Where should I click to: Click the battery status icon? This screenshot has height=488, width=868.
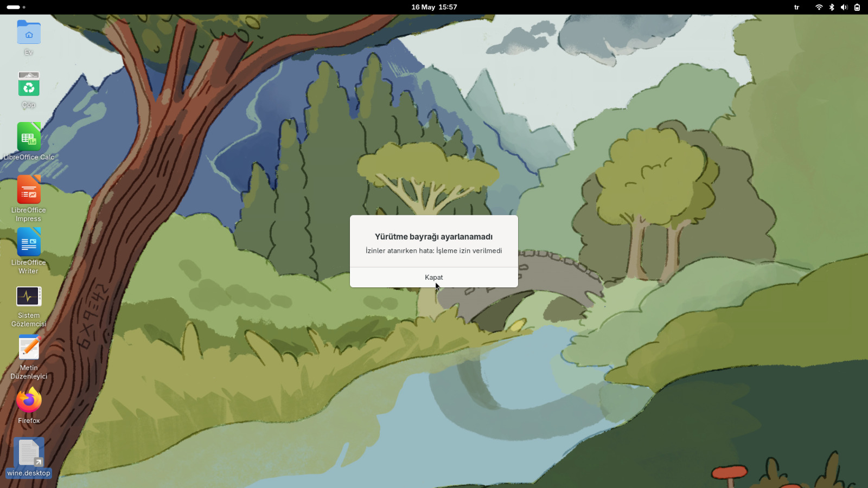857,7
